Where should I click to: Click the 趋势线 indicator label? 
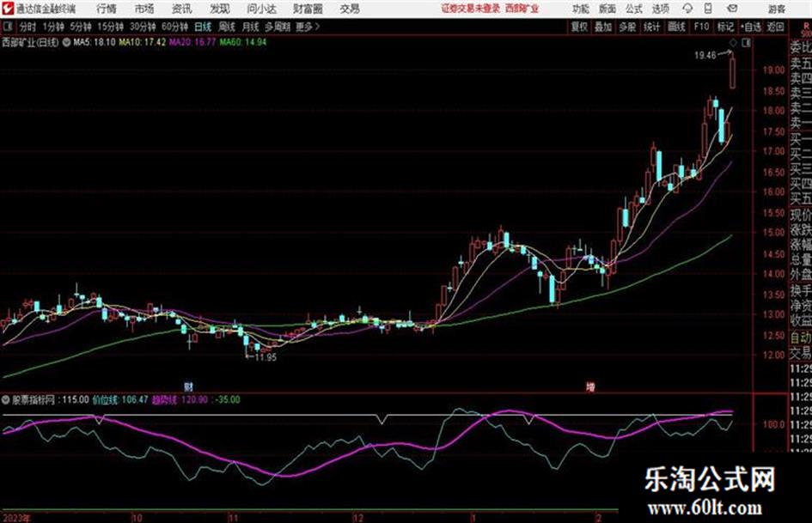(x=165, y=399)
